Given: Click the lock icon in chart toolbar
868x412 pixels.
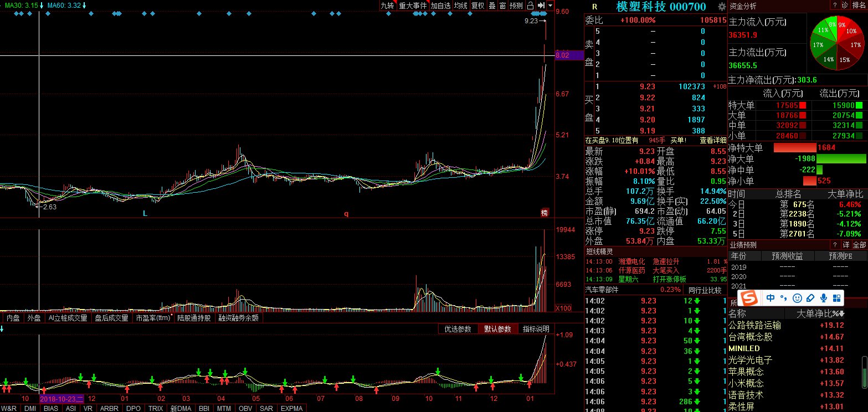Looking at the screenshot, I should tap(530, 6).
